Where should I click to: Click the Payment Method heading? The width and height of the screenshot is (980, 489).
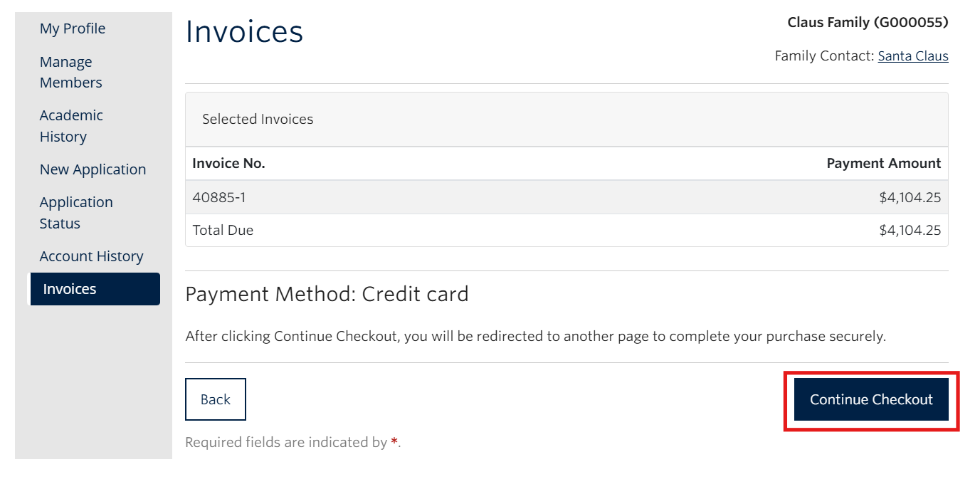(x=327, y=293)
